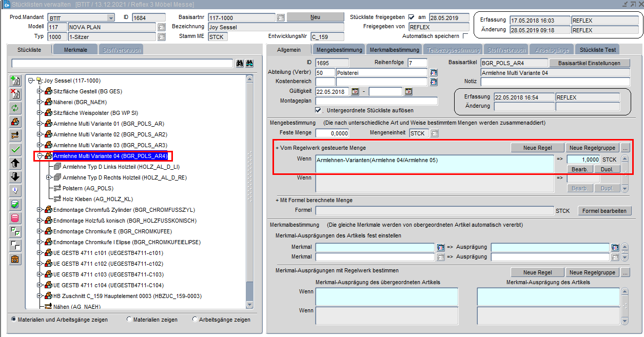Click the Formel bearbeiten button

tap(604, 211)
